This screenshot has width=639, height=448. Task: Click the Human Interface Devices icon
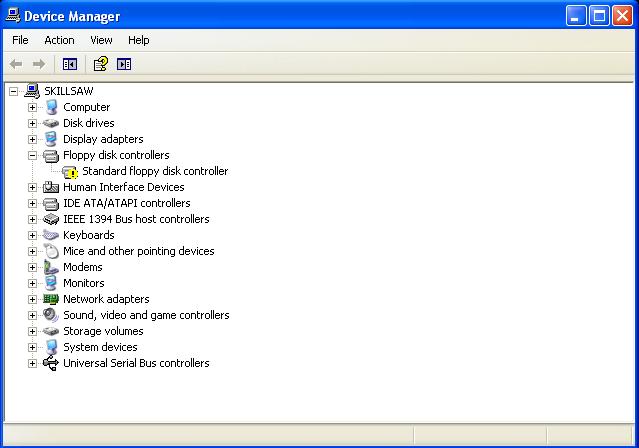point(51,187)
